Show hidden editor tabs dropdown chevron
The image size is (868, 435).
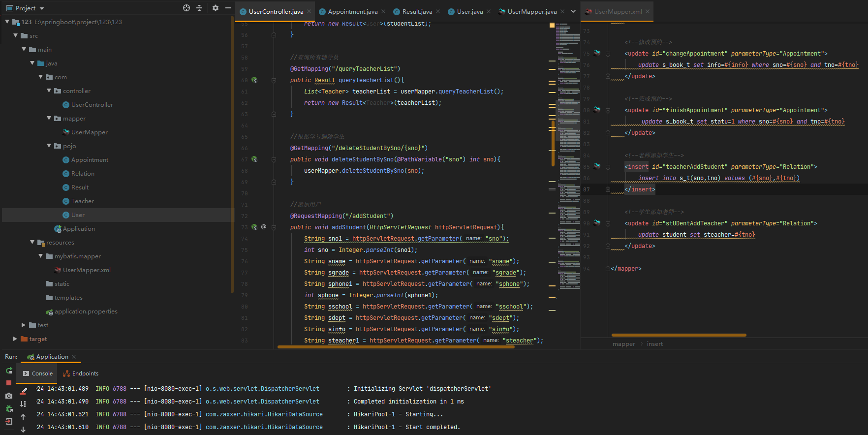coord(573,11)
